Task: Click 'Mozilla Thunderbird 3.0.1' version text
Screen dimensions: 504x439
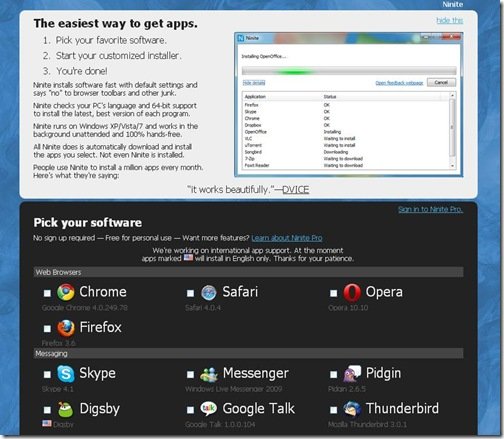Action: pyautogui.click(x=367, y=424)
